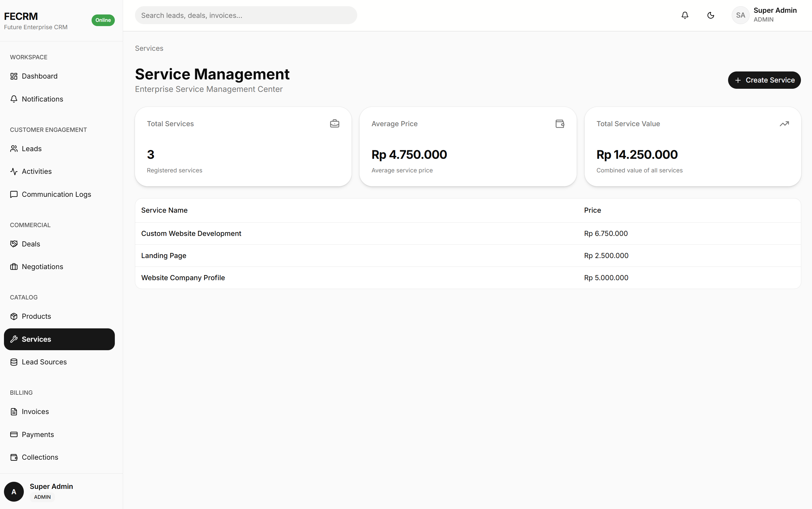The height and width of the screenshot is (509, 812).
Task: Click the Services wrench icon
Action: coord(14,339)
